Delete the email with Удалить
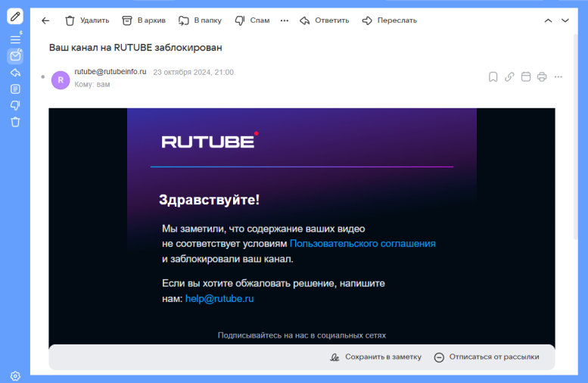This screenshot has width=588, height=383. tap(87, 20)
